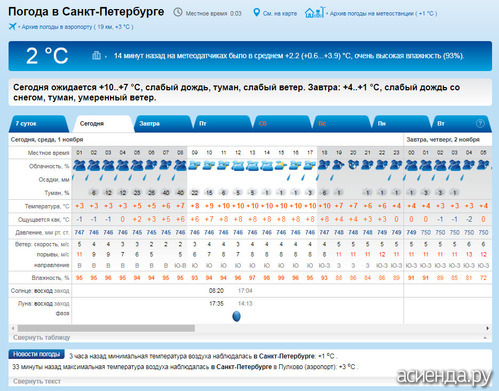Click the right arrow of the horizontal scrollbar
This screenshot has height=391, width=499.
click(487, 328)
